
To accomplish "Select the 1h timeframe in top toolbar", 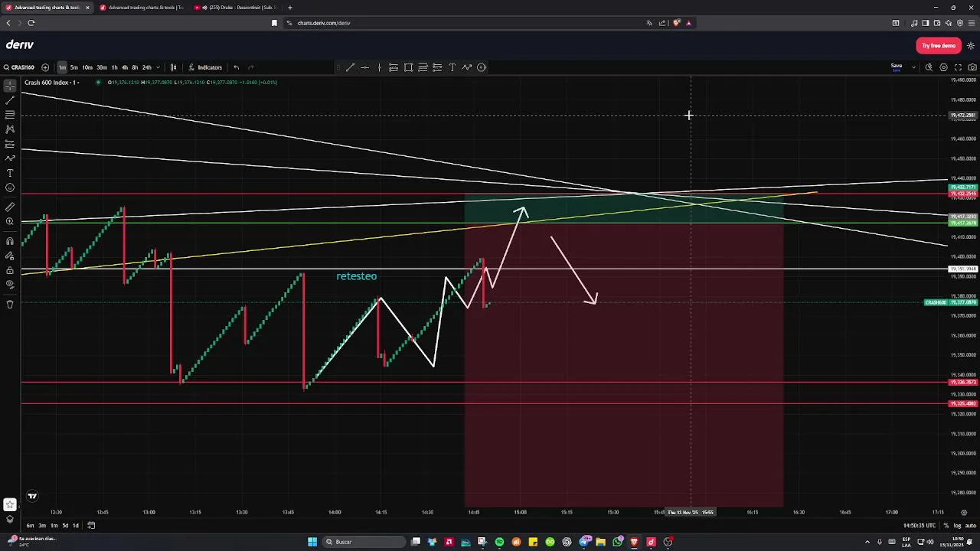I will pos(115,67).
